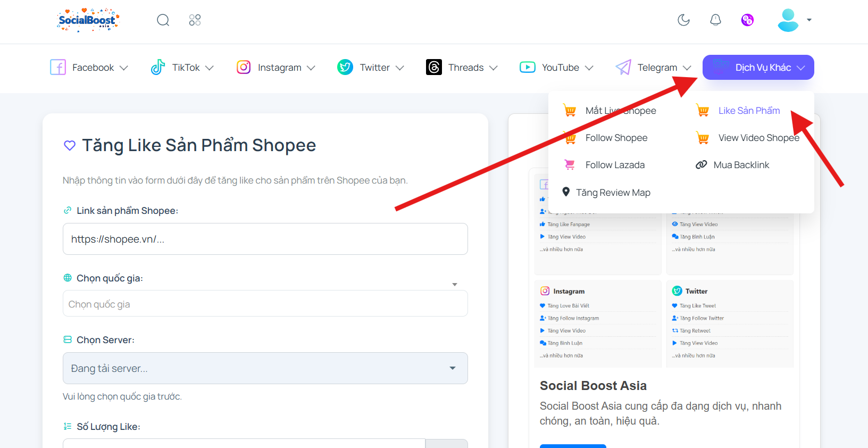Click heart icon beside Tăng Like Sản Phẩm Shopee
868x448 pixels.
tap(70, 145)
